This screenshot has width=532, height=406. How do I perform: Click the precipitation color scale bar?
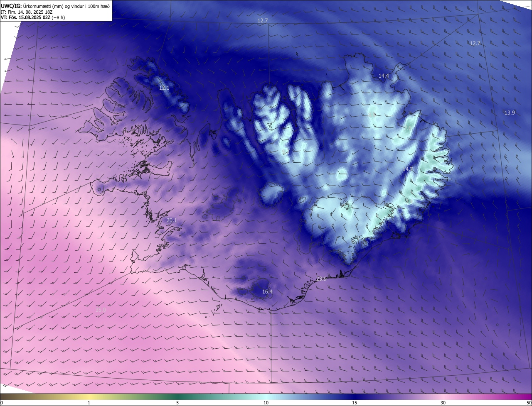tap(266, 396)
